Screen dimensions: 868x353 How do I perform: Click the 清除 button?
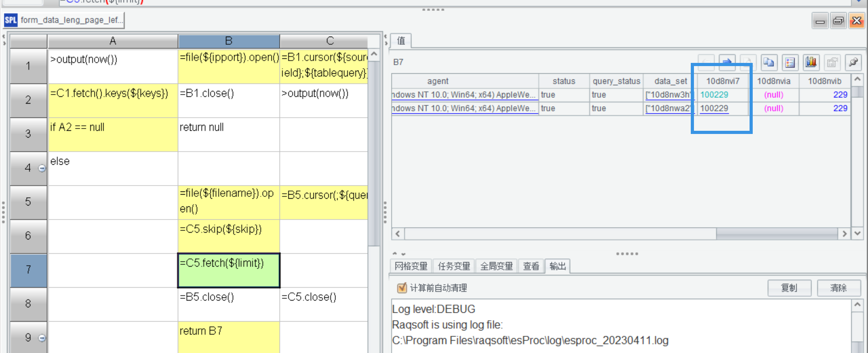839,288
